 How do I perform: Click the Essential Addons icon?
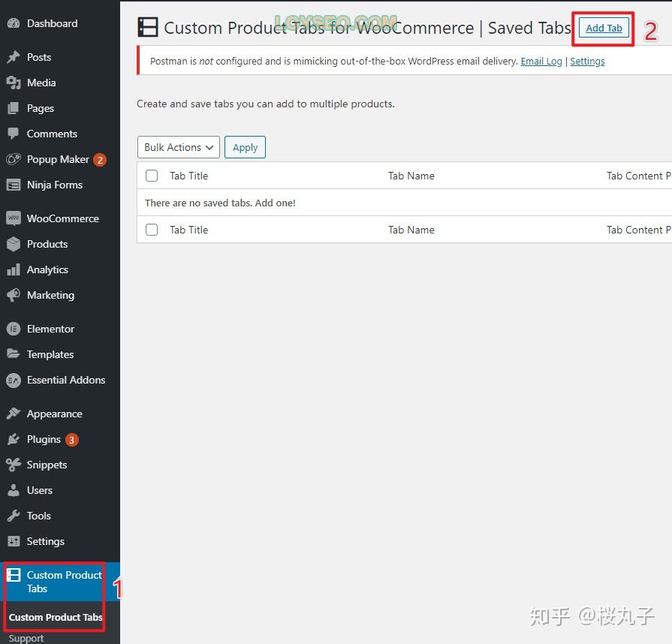14,380
